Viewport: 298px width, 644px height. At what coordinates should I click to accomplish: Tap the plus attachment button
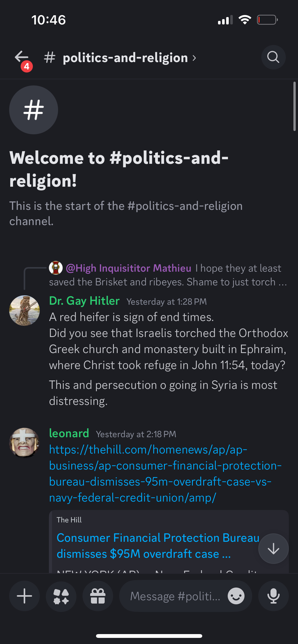click(x=24, y=596)
